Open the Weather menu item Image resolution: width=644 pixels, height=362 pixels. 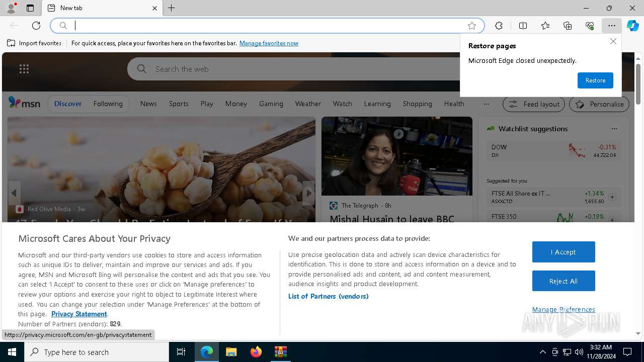pyautogui.click(x=308, y=104)
